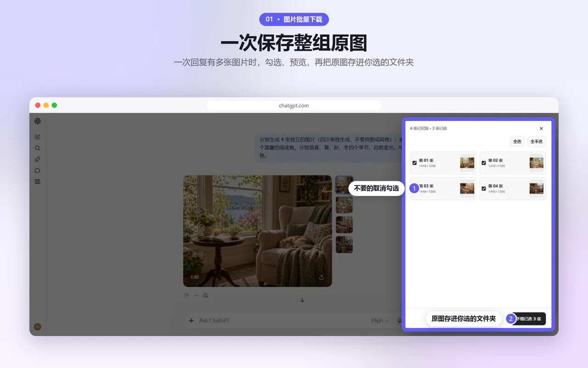This screenshot has height=368, width=588.
Task: Uncheck the 第 01 张 checkbox
Action: pos(415,163)
